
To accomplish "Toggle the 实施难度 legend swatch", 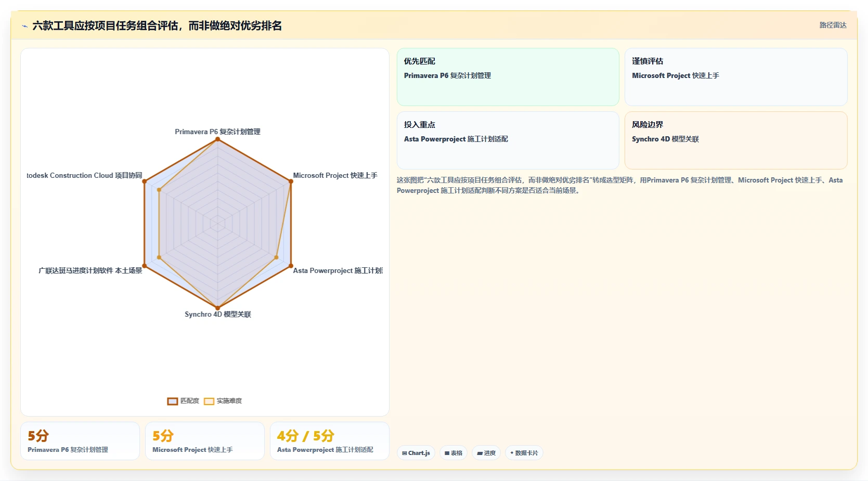I will [x=209, y=401].
